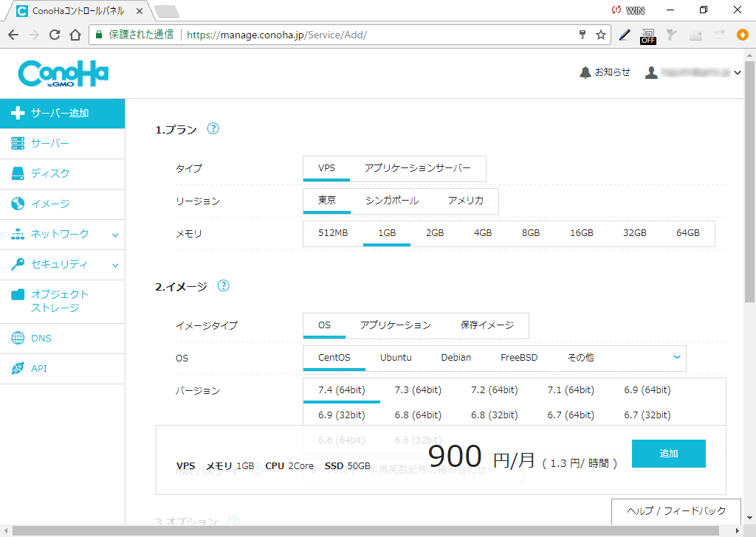
Task: Open ディスク menu item
Action: click(x=62, y=173)
